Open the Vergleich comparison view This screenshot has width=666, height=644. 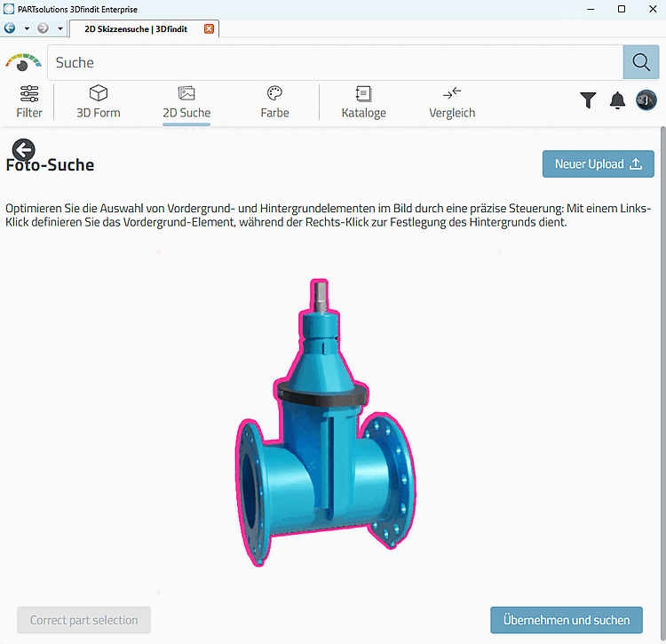click(452, 102)
